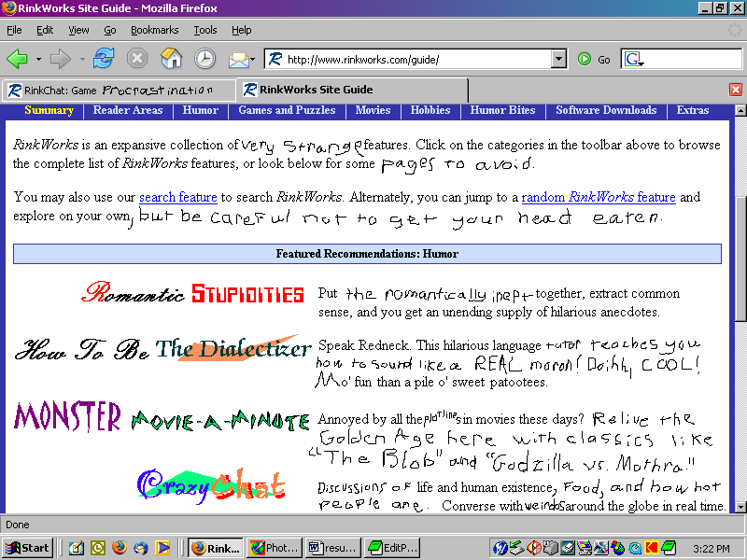
Task: Click the address bar URL field
Action: pos(417,59)
